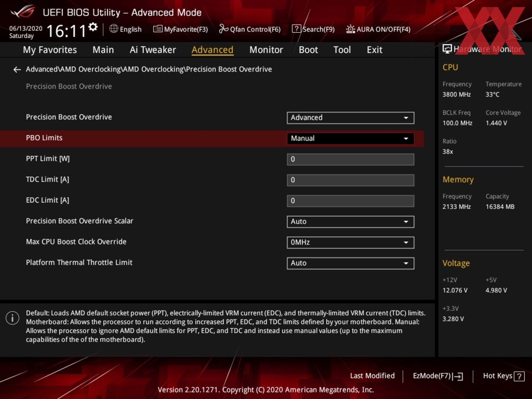This screenshot has height=399, width=532.
Task: Click memory frequency 2133 MHz value
Action: coord(457,207)
